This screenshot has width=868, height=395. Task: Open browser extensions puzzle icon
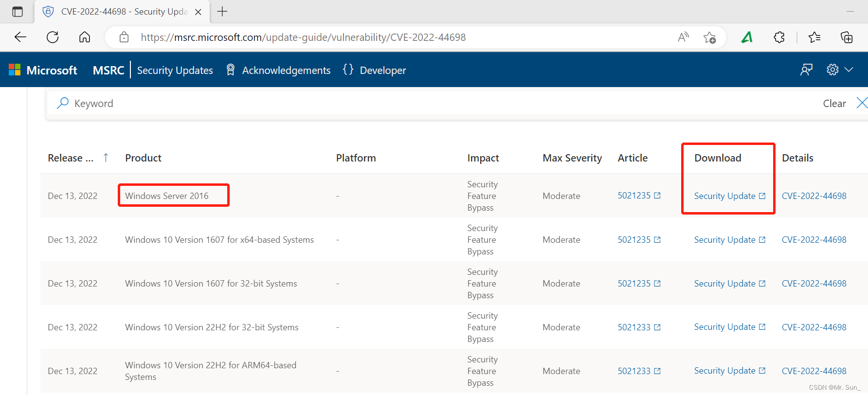779,37
